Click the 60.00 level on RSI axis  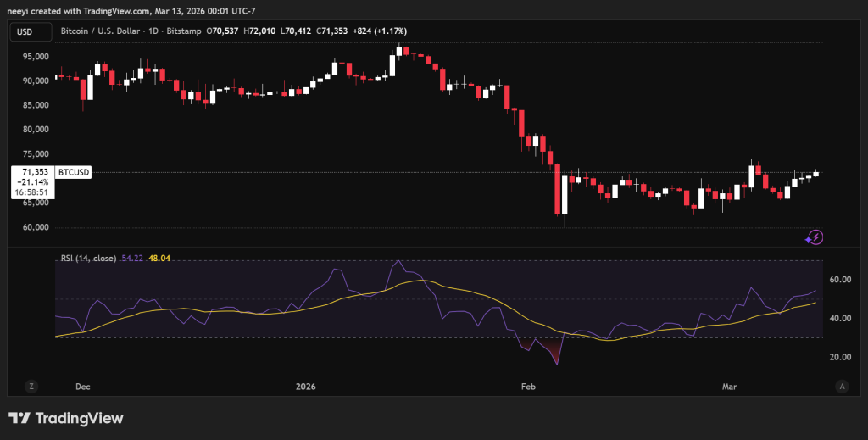[839, 279]
